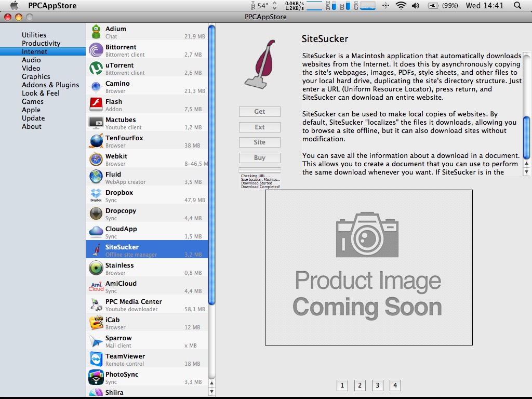
Task: Click the volume speaker menu icon
Action: (416, 5)
